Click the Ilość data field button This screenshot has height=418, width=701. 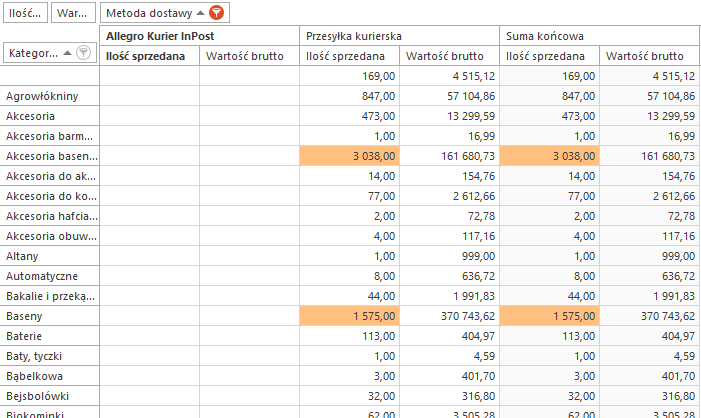(x=25, y=13)
